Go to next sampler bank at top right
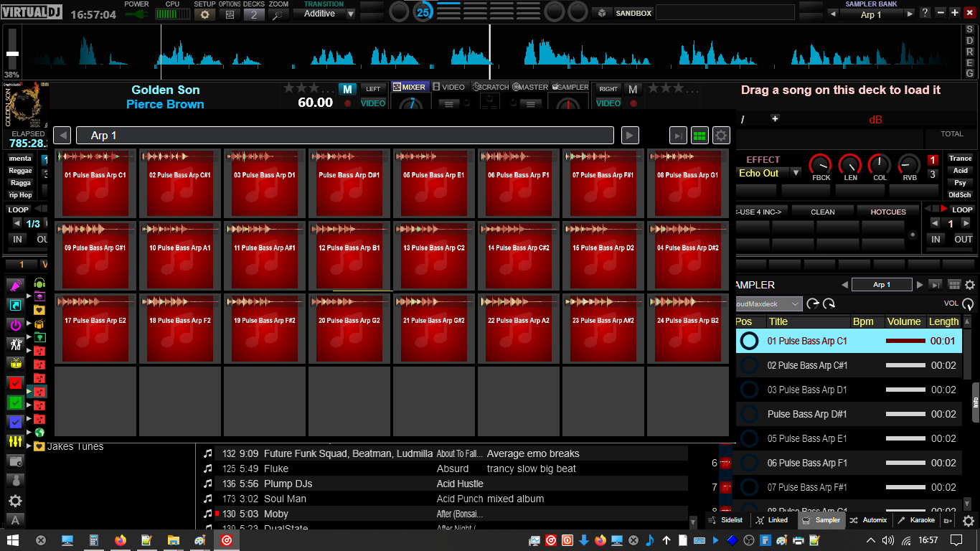Viewport: 980px width, 551px height. (x=910, y=14)
